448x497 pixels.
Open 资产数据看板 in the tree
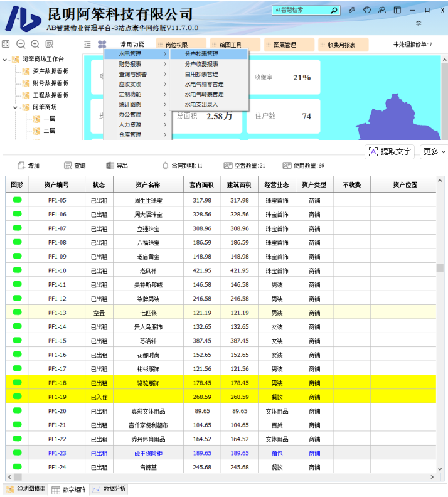pyautogui.click(x=50, y=72)
